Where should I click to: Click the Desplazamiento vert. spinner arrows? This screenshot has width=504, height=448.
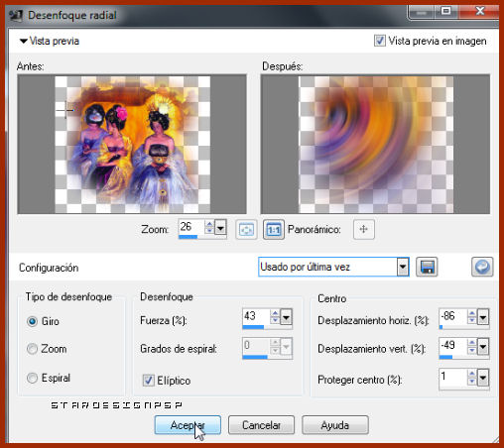click(x=472, y=346)
